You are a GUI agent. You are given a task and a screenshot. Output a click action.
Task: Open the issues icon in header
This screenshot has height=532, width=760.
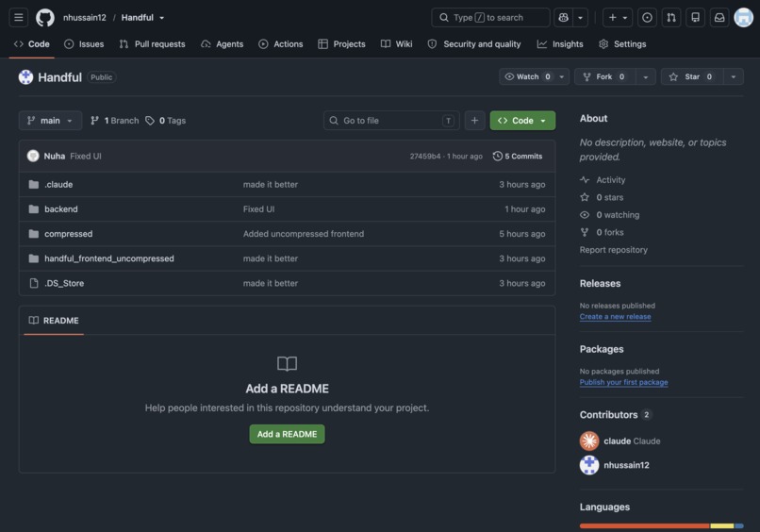pos(647,18)
